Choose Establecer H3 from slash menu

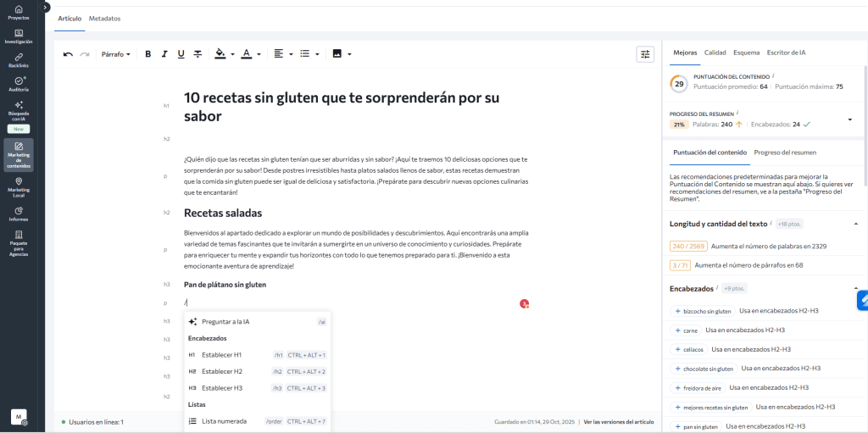[258, 388]
